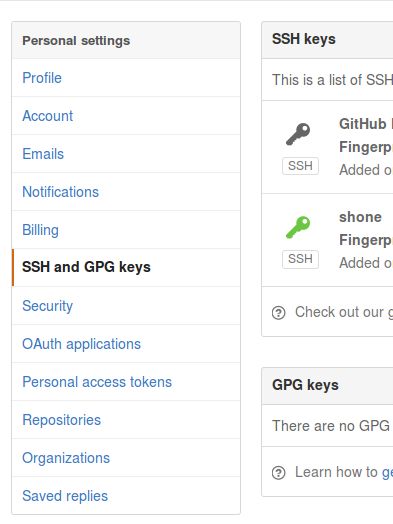This screenshot has width=393, height=524.
Task: Open the Emails settings
Action: [126, 154]
